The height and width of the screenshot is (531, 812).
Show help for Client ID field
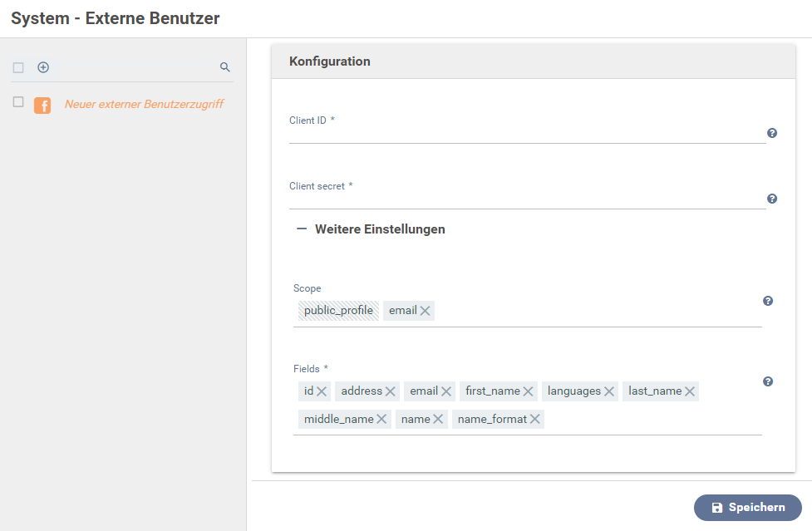click(x=772, y=133)
